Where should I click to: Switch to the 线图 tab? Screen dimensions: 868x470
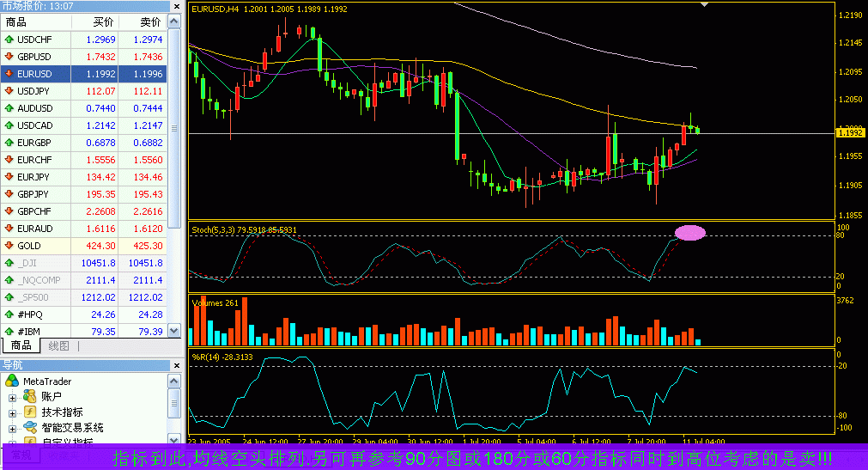point(58,346)
